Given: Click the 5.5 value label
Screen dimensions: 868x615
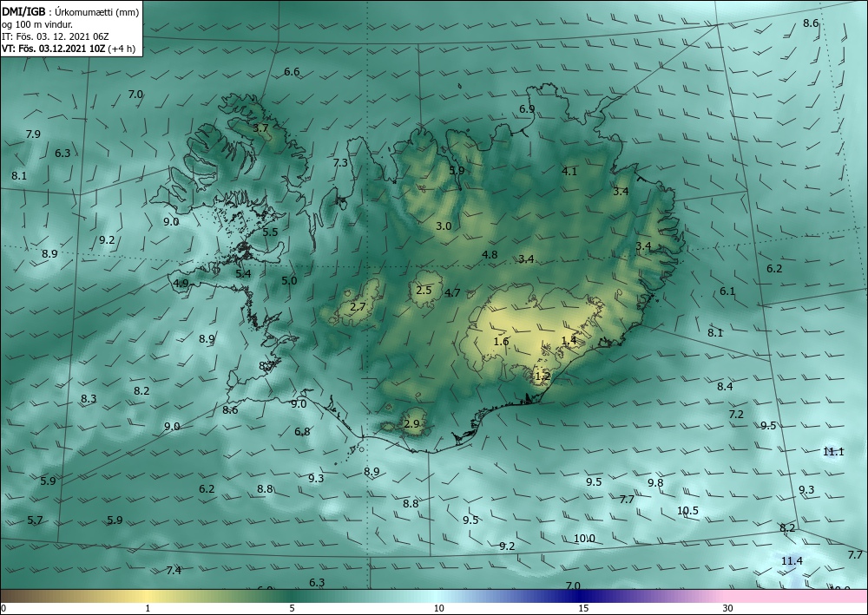Looking at the screenshot, I should point(270,232).
